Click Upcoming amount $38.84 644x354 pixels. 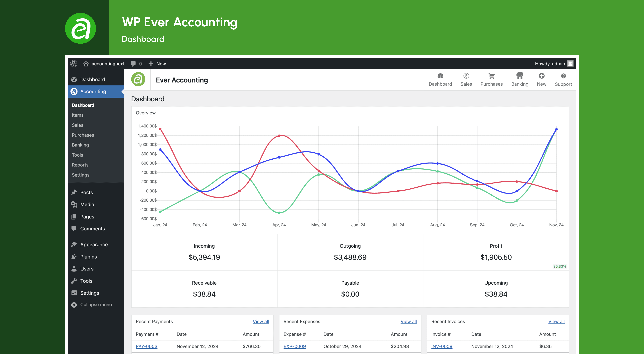coord(496,294)
